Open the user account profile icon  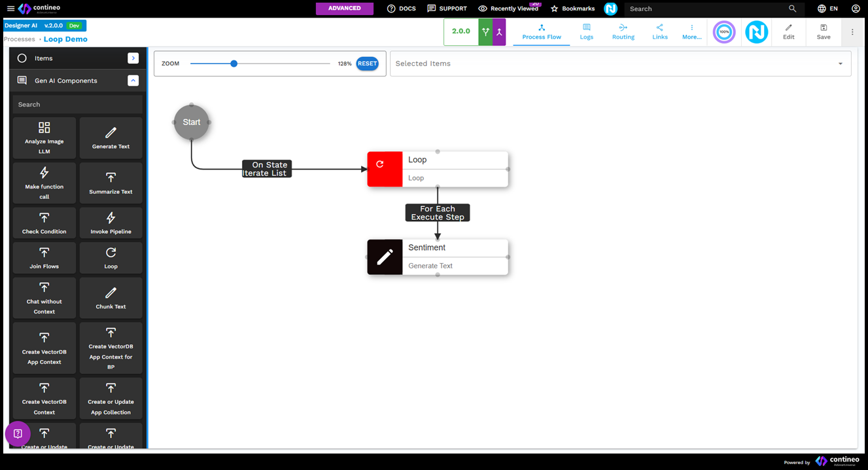pos(856,9)
